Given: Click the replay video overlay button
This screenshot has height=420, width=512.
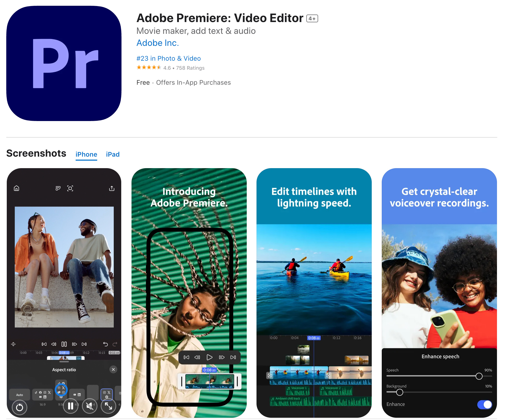Looking at the screenshot, I should 20,407.
